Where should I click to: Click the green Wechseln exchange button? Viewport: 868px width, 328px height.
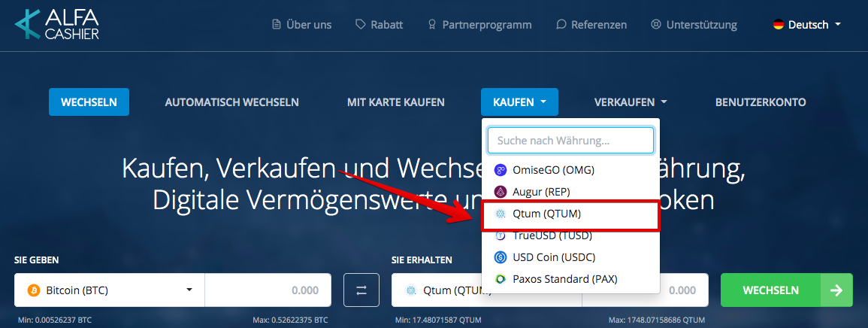[x=787, y=290]
